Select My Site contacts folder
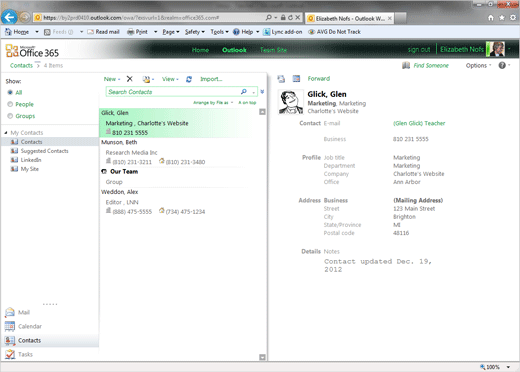Viewport: 520px width, 372px height. tap(30, 169)
